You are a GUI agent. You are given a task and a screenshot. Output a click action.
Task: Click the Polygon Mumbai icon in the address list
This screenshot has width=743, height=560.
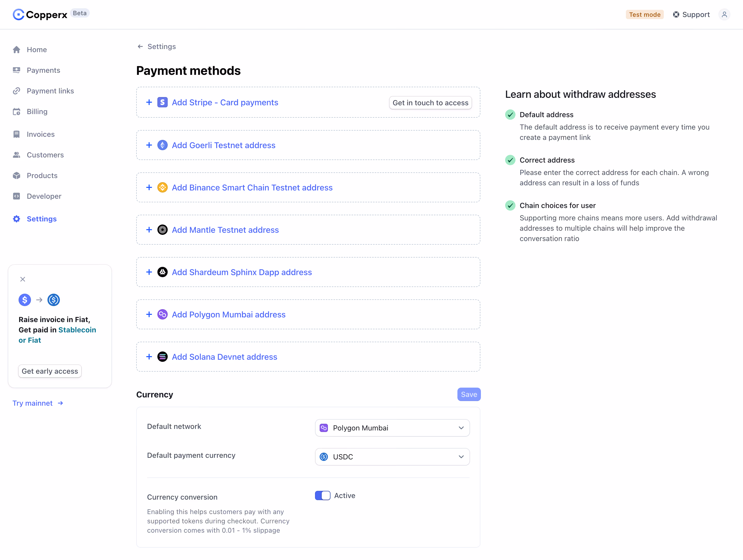click(163, 314)
